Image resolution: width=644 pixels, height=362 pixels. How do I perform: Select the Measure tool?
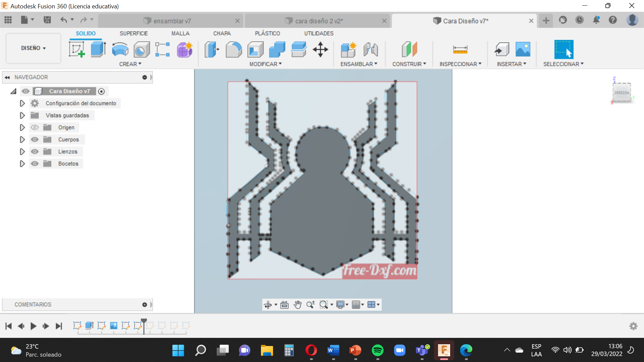pos(460,50)
